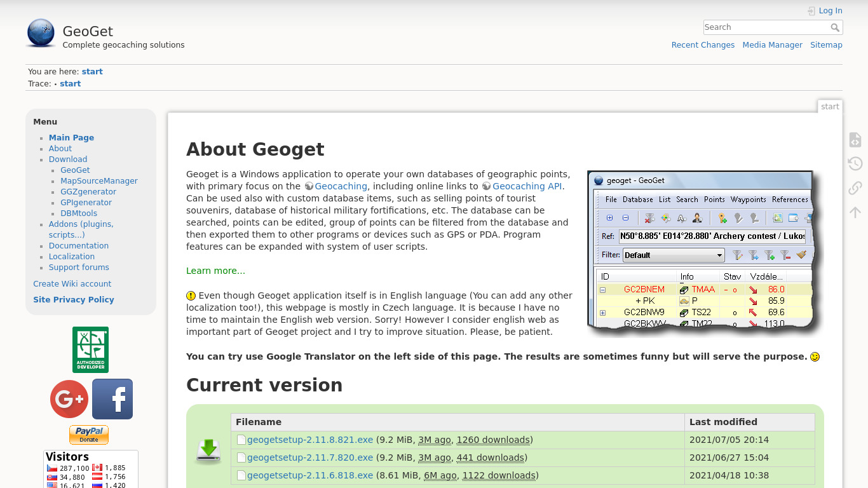The image size is (868, 488).
Task: Click the file icon beside geogetsetup-2.11.8.821.exe
Action: click(x=241, y=440)
